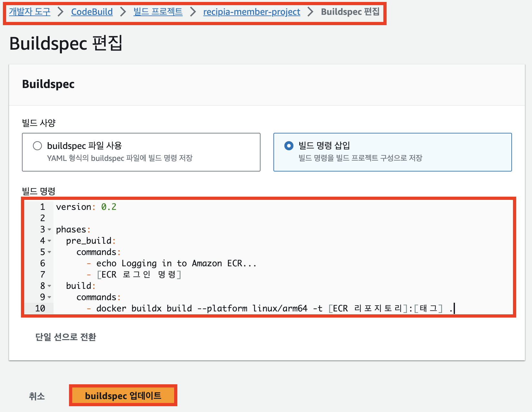Go to the CodeBuild breadcrumb link
This screenshot has height=412, width=532.
tap(92, 12)
